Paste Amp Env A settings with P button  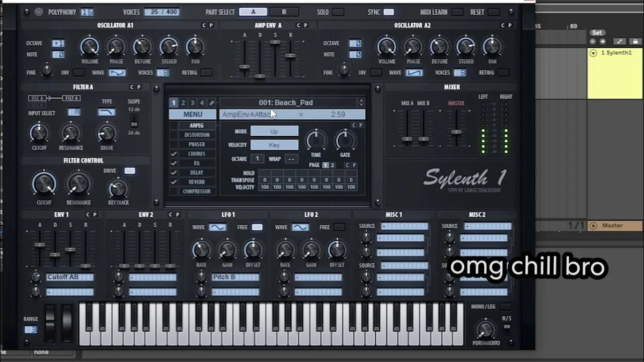[305, 25]
